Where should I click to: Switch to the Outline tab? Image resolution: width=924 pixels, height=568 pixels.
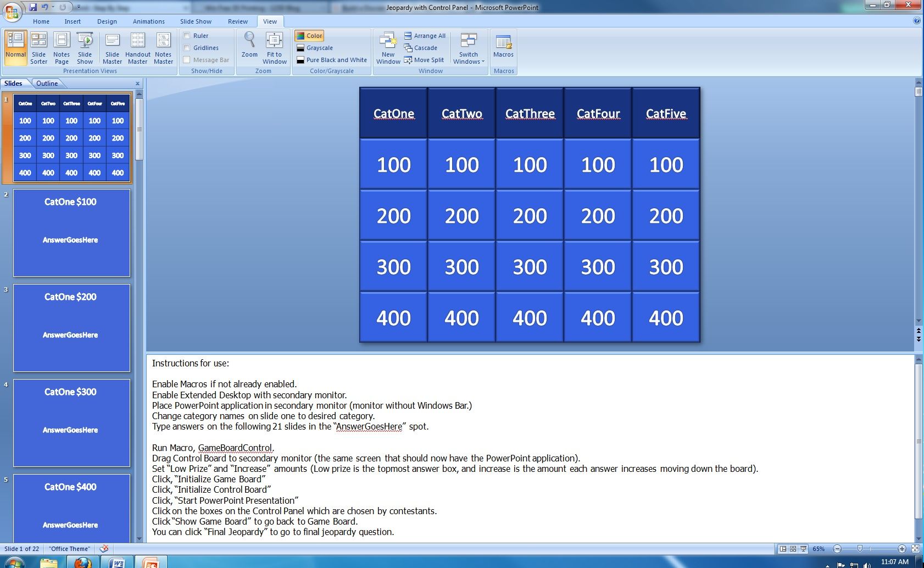(47, 83)
